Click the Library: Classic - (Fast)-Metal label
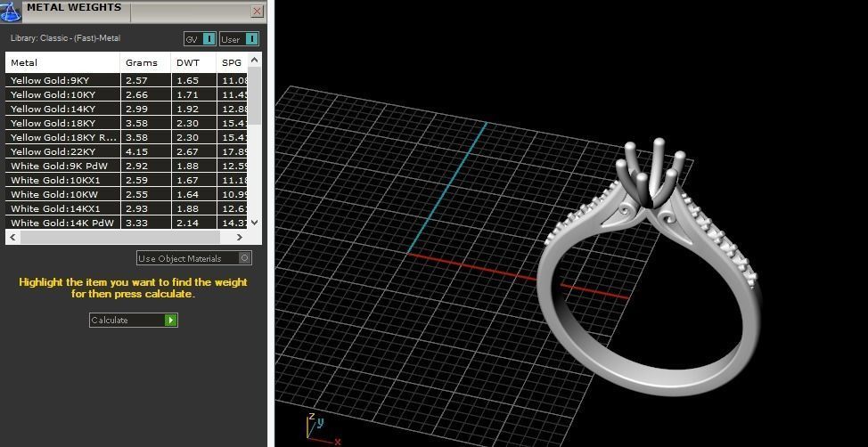Viewport: 868px width, 447px height. (x=65, y=38)
